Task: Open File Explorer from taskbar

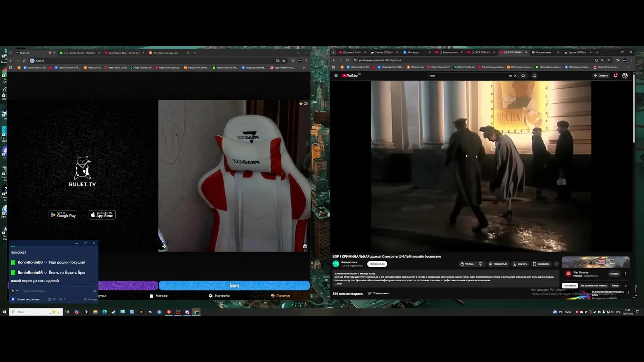Action: [95, 312]
